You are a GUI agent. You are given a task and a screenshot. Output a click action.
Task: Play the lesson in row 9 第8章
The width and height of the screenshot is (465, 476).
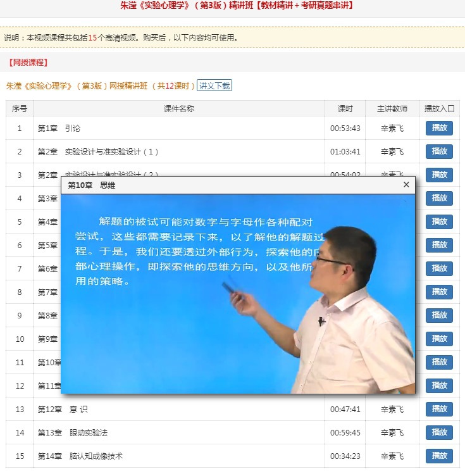439,315
